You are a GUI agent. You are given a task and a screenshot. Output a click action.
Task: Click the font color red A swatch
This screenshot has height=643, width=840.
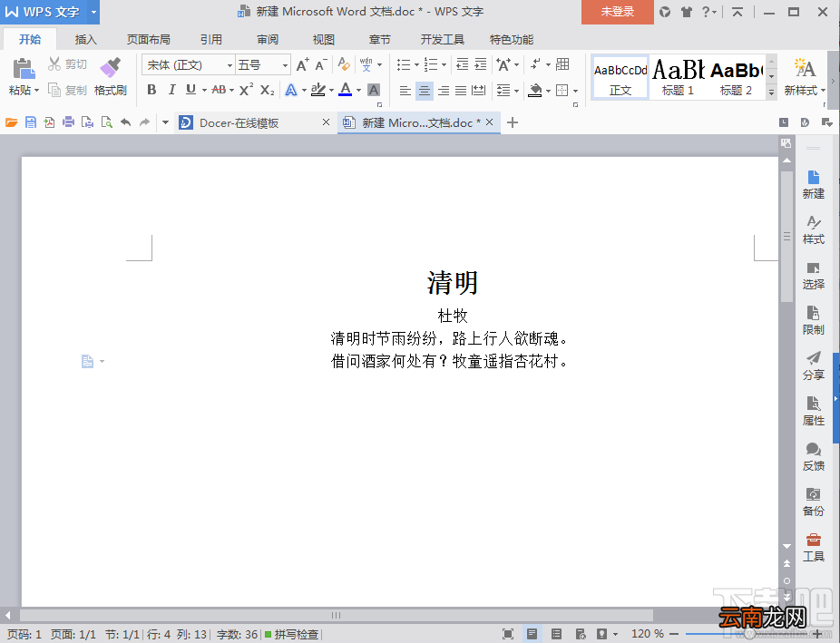point(345,90)
